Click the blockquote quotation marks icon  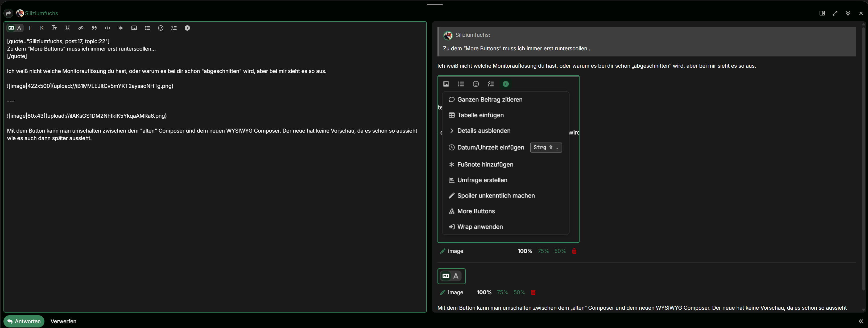tap(94, 28)
